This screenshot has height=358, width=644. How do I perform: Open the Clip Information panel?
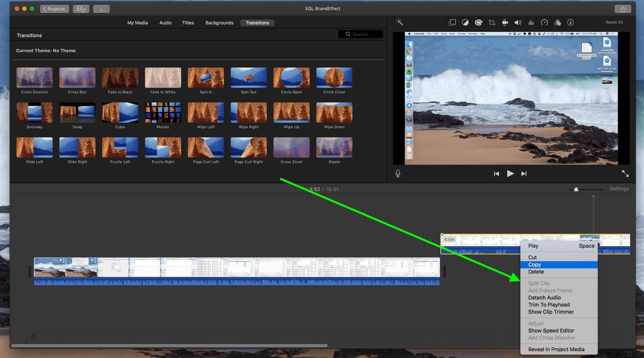point(570,22)
